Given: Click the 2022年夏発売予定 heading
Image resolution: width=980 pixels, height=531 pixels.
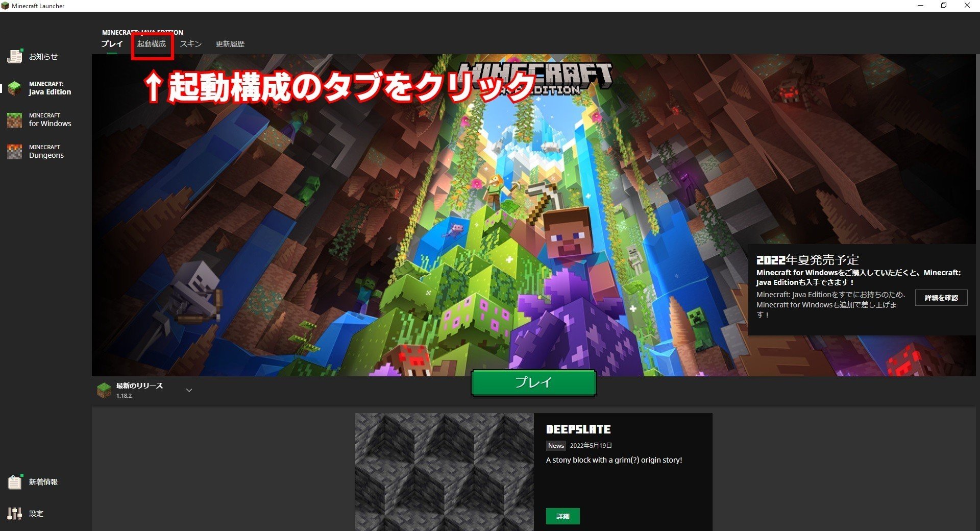Looking at the screenshot, I should coord(807,260).
